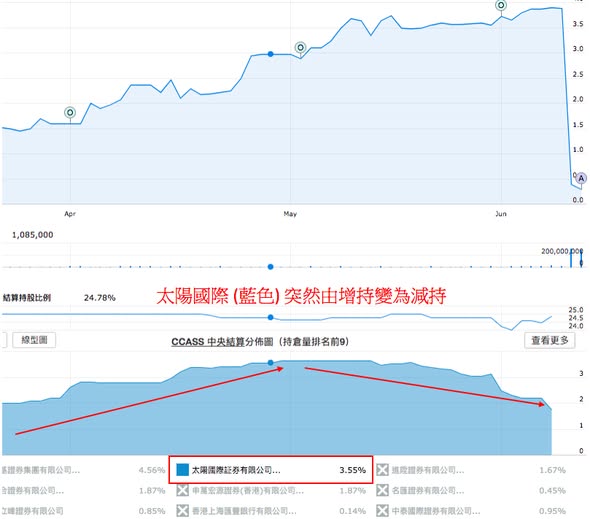Click the May label on time axis
The height and width of the screenshot is (519, 590).
[x=290, y=214]
